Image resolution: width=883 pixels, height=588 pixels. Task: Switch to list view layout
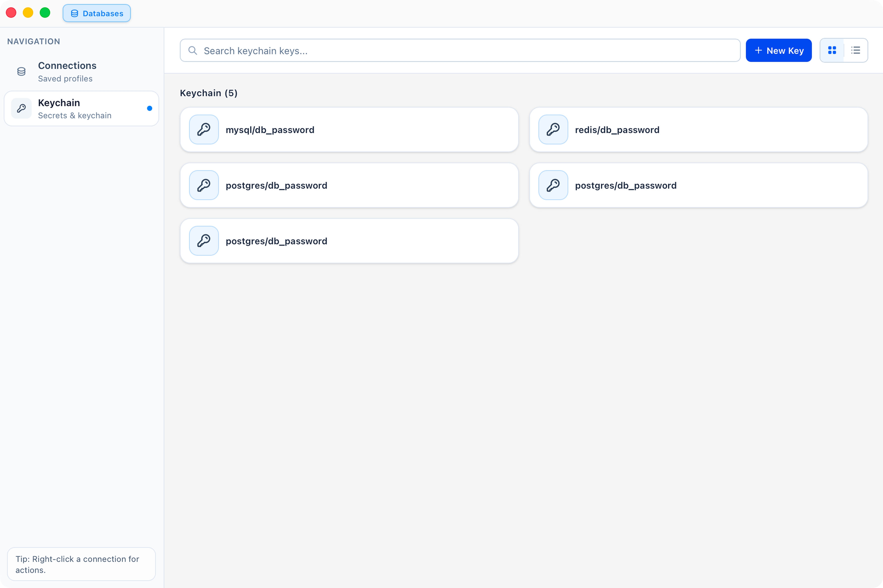point(856,50)
